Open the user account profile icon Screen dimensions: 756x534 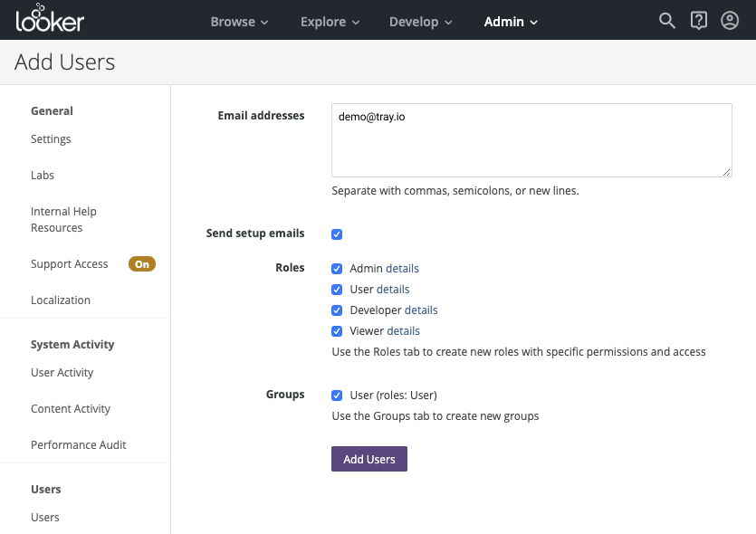(730, 20)
